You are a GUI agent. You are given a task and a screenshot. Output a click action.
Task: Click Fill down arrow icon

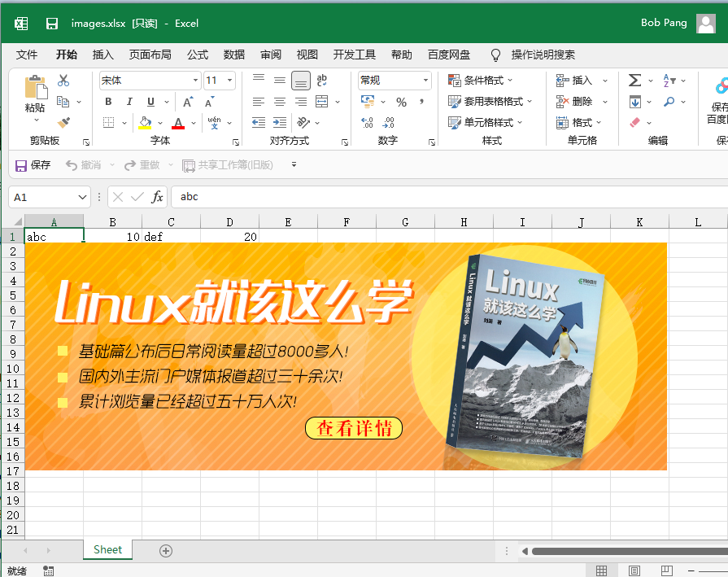tap(634, 102)
